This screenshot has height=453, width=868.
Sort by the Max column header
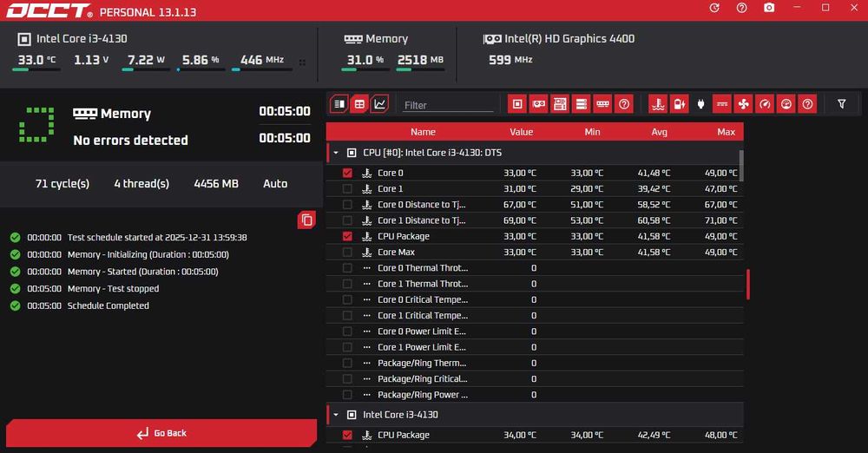click(726, 132)
